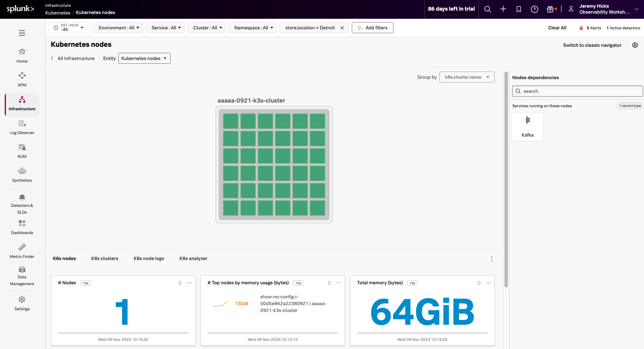Select the APM icon in the sidebar
The width and height of the screenshot is (644, 349).
pyautogui.click(x=22, y=78)
